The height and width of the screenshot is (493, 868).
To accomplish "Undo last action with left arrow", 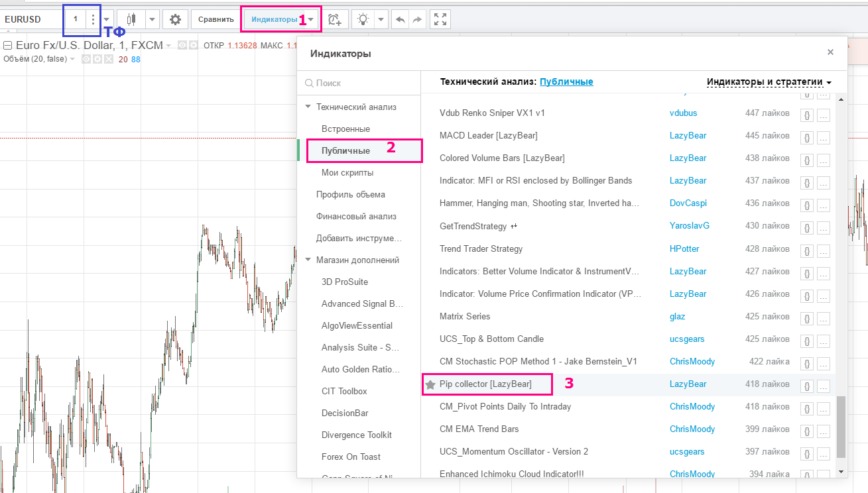I will click(400, 19).
